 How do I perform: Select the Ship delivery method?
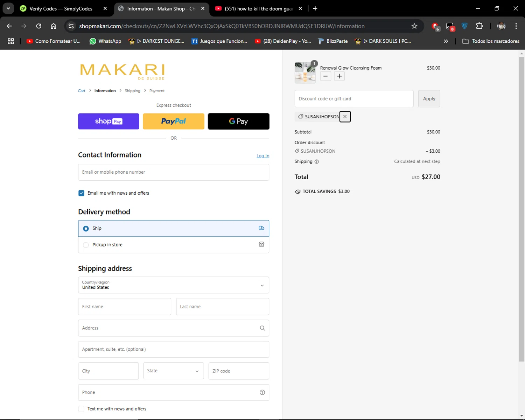[x=174, y=228]
